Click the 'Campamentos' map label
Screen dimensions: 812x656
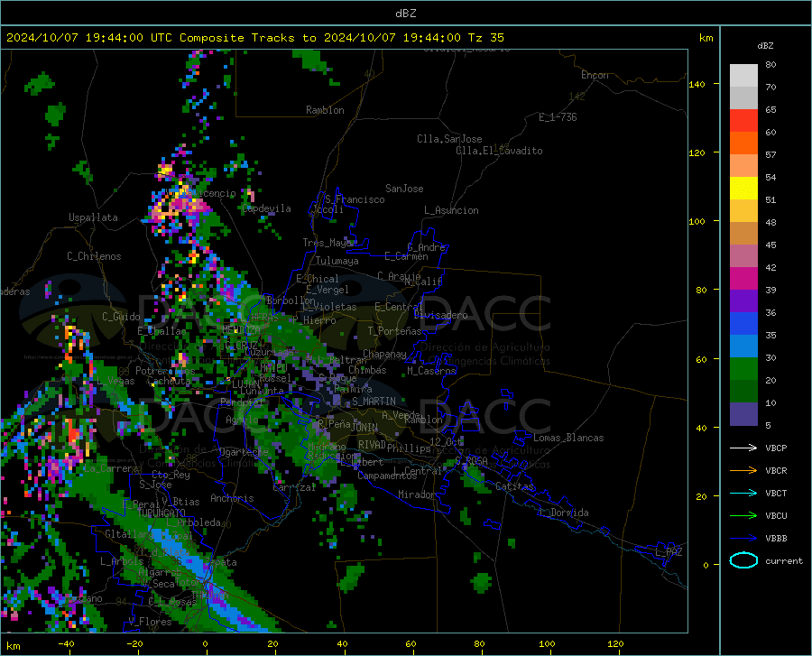coord(387,476)
